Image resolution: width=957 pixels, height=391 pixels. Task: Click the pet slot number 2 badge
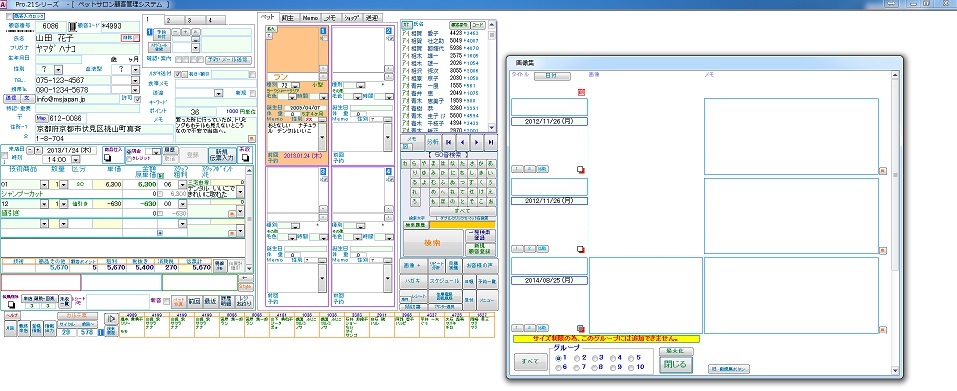(x=389, y=31)
